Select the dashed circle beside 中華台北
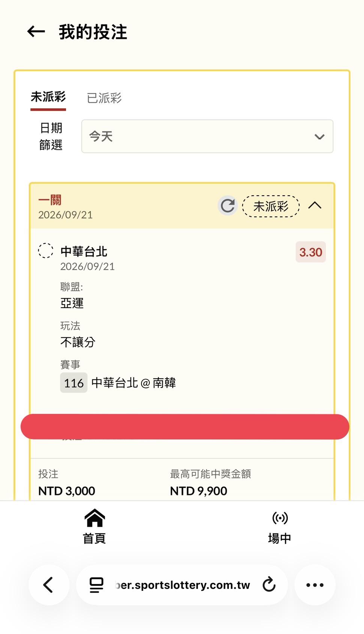364x634 pixels. 46,251
